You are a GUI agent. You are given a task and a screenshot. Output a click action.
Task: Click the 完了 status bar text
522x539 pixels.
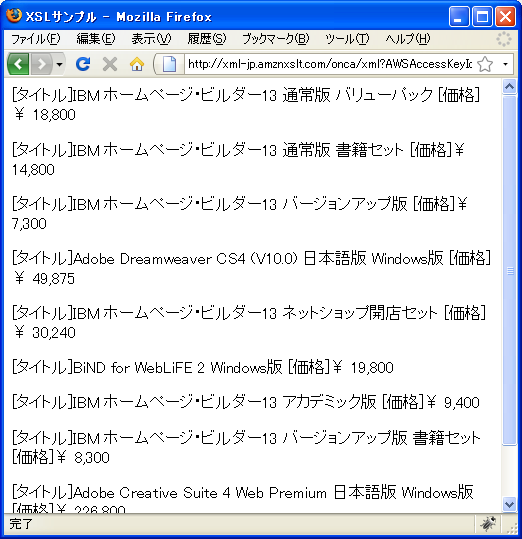(21, 524)
